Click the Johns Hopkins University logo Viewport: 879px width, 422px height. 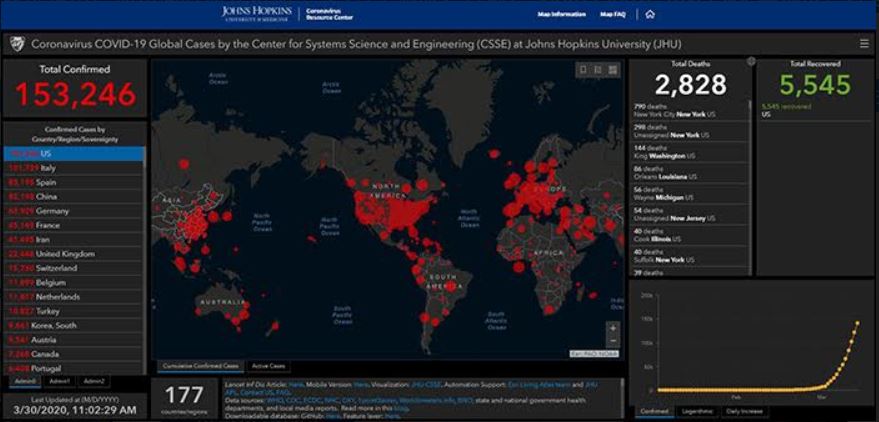pos(256,14)
